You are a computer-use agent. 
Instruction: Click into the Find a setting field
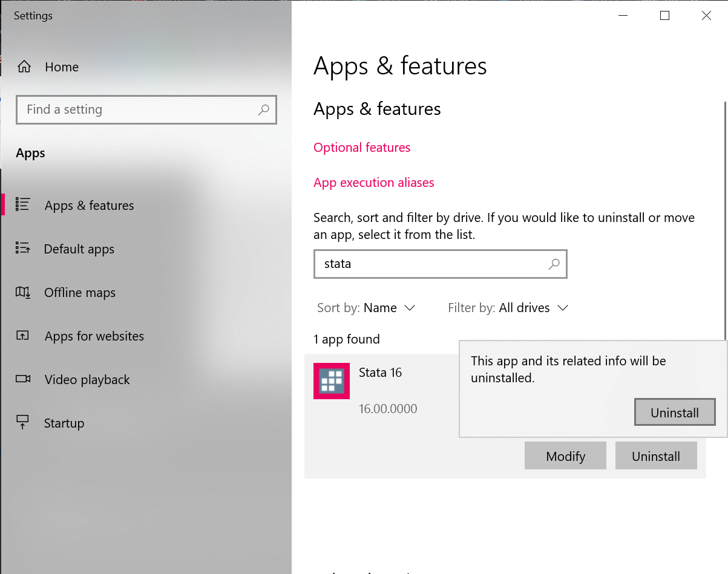[146, 109]
